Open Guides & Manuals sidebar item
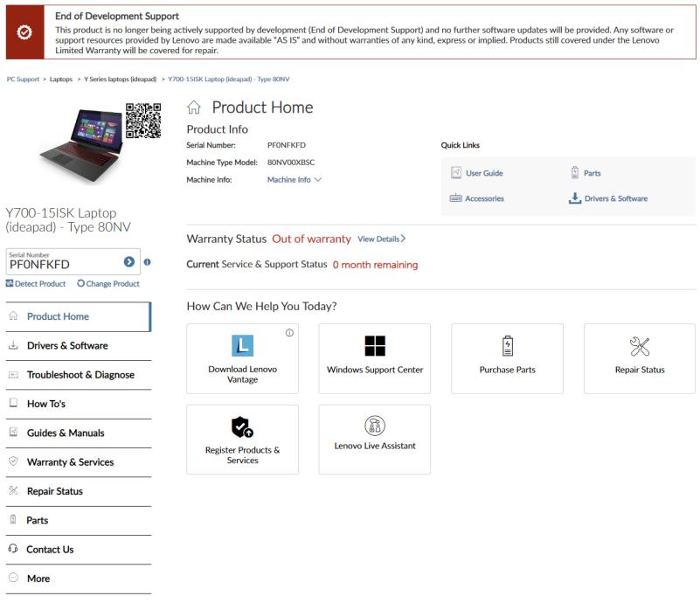Screen dimensions: 700x603 tap(66, 433)
